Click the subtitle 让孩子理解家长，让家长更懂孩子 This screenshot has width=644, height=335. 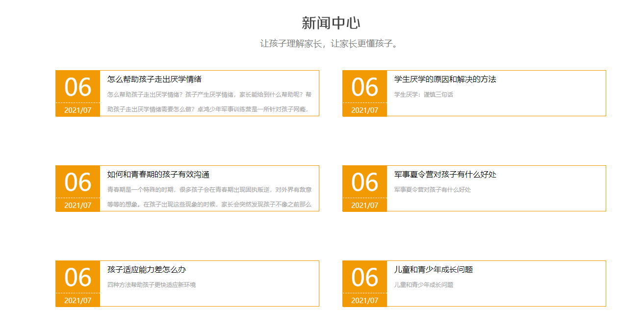tap(322, 43)
